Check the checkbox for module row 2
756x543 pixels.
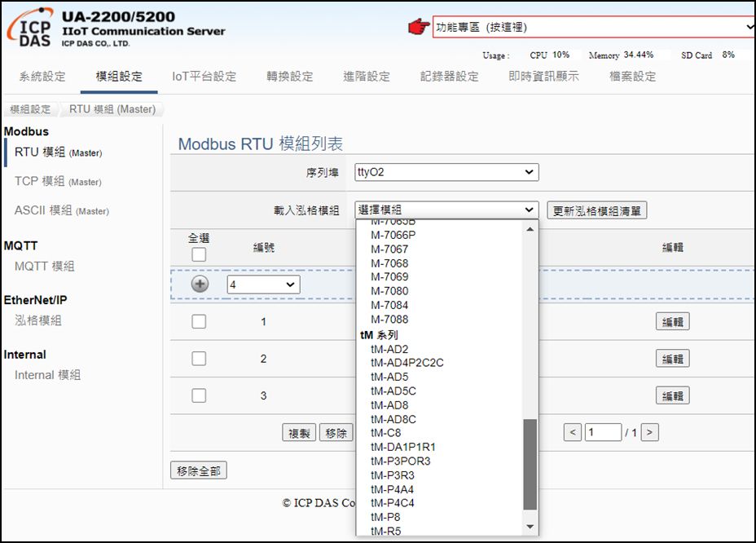click(x=199, y=359)
